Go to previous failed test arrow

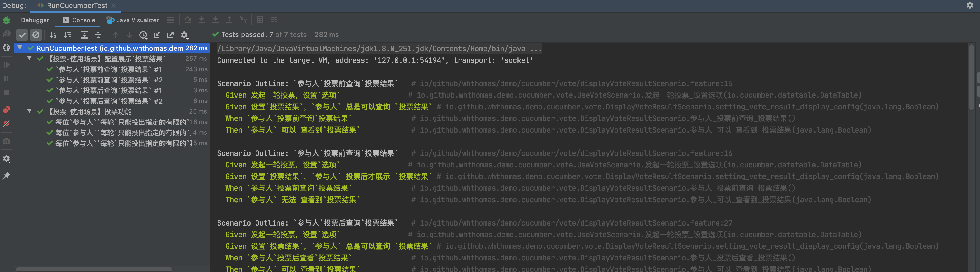click(x=116, y=35)
